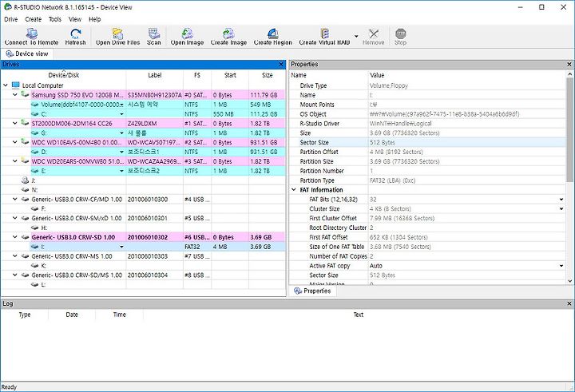Viewport: 575px width, 392px height.
Task: Sort by the Start column header
Action: tap(230, 75)
